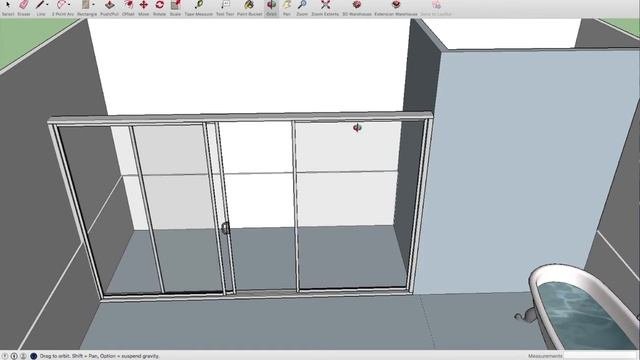The width and height of the screenshot is (640, 360).
Task: Open the 3D Warehouse
Action: click(x=357, y=5)
